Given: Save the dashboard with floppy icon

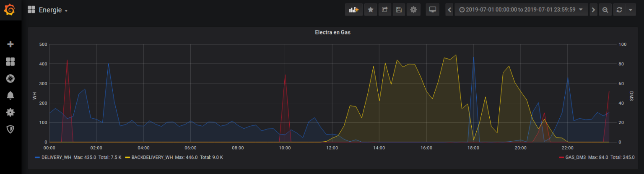Looking at the screenshot, I should (399, 10).
